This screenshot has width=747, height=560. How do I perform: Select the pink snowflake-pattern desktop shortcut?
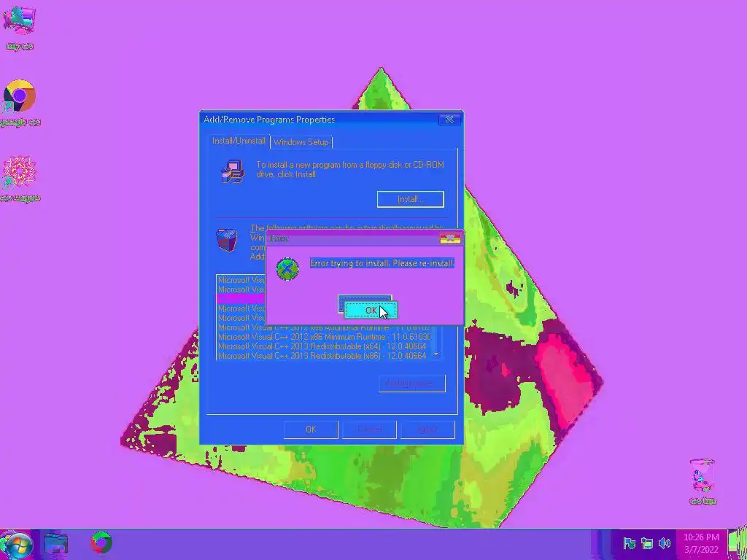click(x=20, y=179)
